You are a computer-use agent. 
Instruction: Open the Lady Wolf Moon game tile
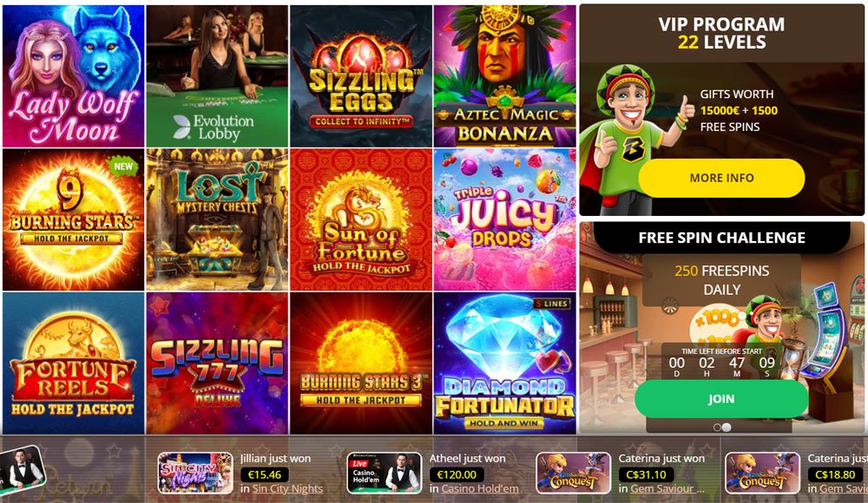pos(74,76)
